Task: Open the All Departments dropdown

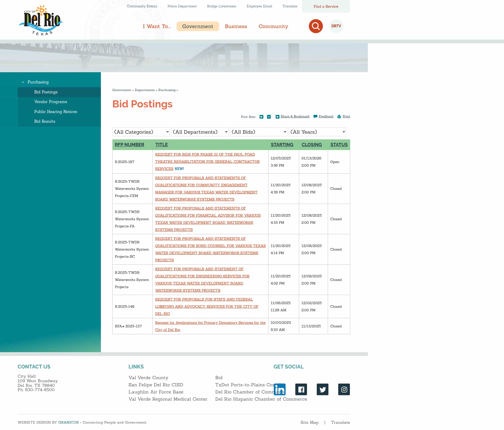Action: coord(200,132)
